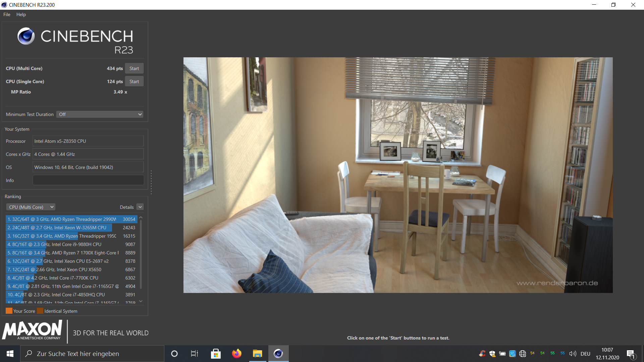Click the battery icon in the tray

tap(502, 353)
